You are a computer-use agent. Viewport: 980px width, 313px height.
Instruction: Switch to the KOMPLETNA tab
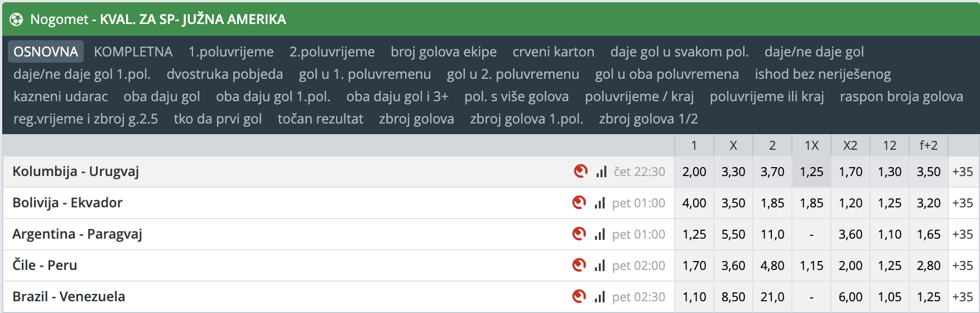pyautogui.click(x=133, y=51)
